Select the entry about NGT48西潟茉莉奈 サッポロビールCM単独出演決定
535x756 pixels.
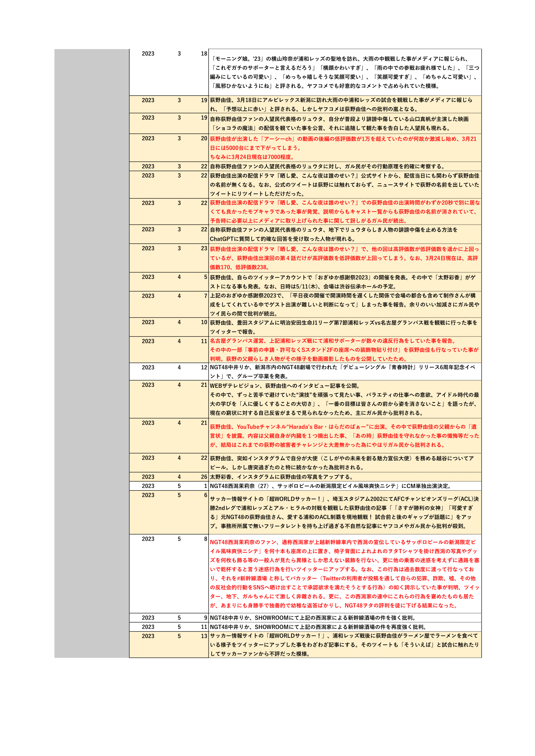pyautogui.click(x=345, y=486)
